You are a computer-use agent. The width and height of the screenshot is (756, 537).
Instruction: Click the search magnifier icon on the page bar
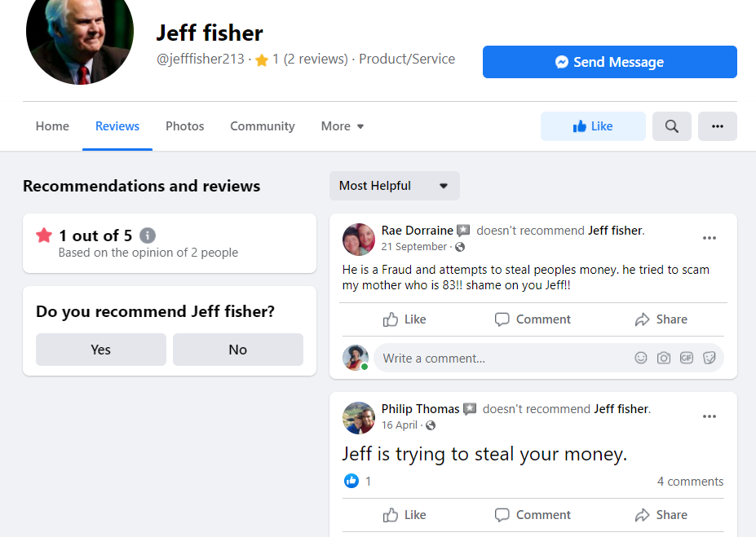(671, 126)
